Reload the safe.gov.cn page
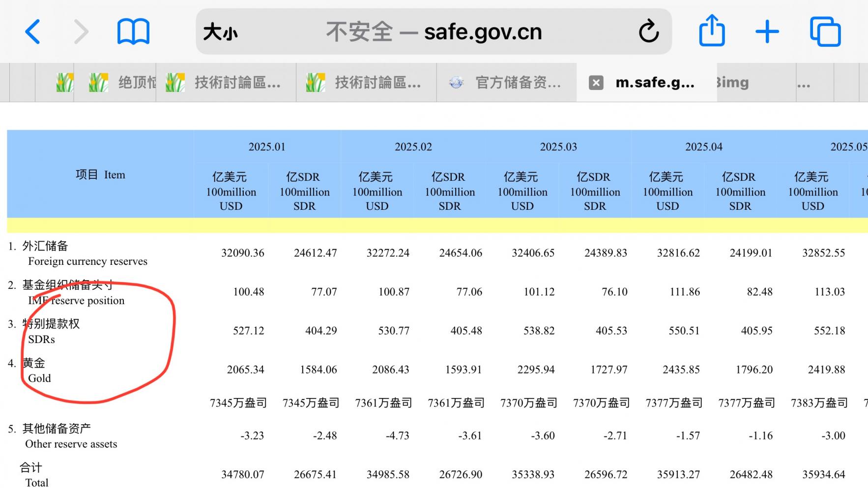Viewport: 868px width, 488px height. pos(648,32)
